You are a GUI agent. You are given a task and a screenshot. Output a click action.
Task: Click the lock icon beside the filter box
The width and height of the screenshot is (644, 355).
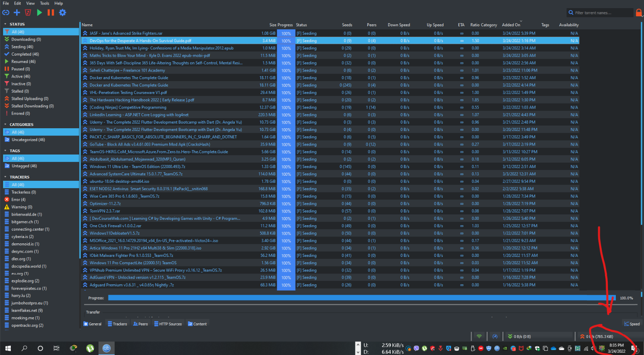639,13
